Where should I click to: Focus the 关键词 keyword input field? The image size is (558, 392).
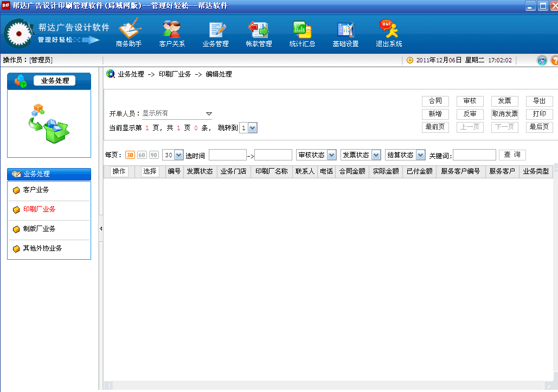click(x=474, y=155)
